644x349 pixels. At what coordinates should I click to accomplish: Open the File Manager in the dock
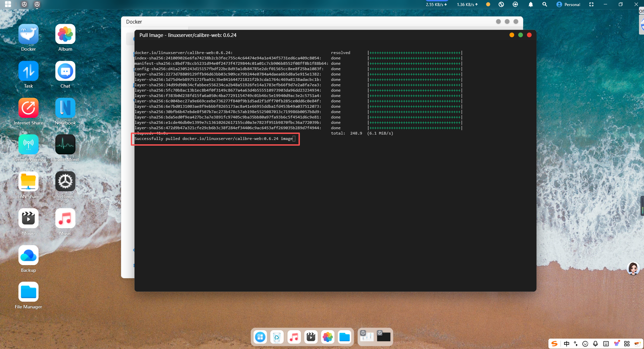(x=344, y=337)
